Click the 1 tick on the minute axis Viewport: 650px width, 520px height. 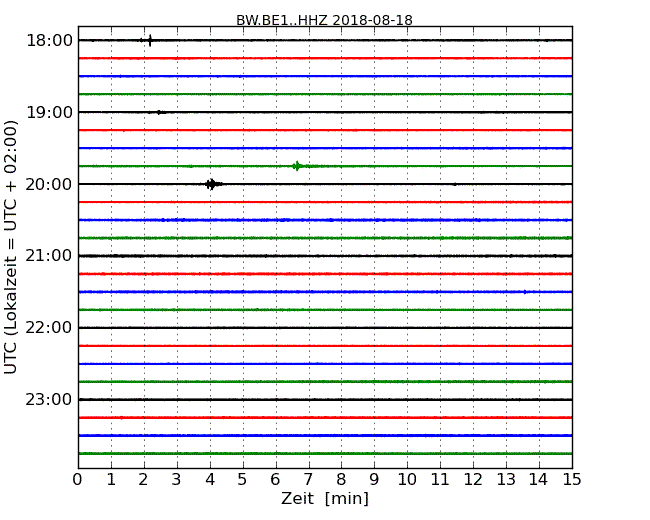point(111,480)
